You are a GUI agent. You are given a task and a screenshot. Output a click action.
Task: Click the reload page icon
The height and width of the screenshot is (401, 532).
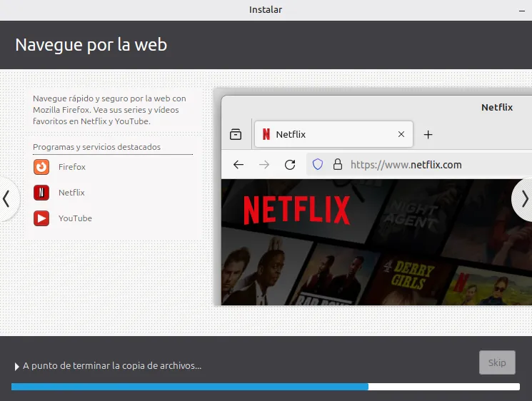290,165
